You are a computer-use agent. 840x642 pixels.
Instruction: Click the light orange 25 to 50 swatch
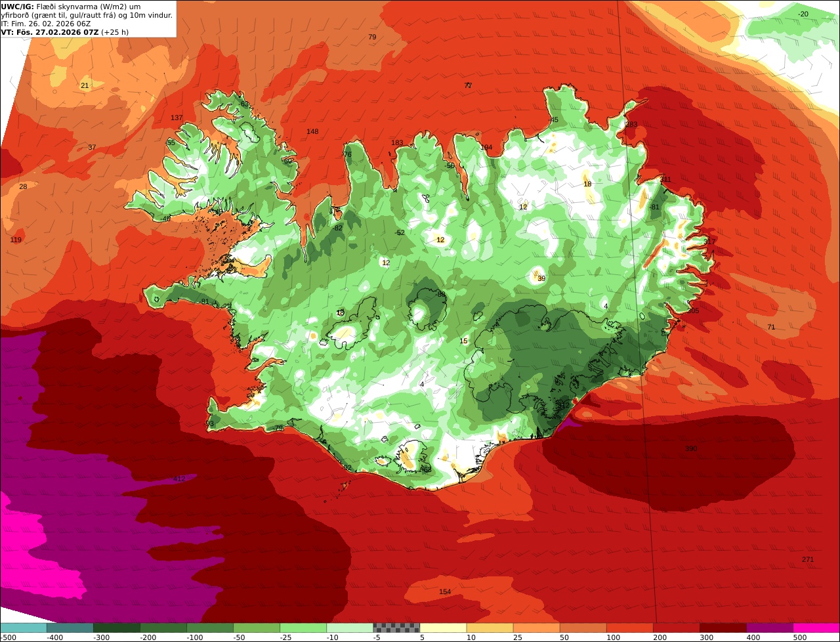pyautogui.click(x=536, y=628)
